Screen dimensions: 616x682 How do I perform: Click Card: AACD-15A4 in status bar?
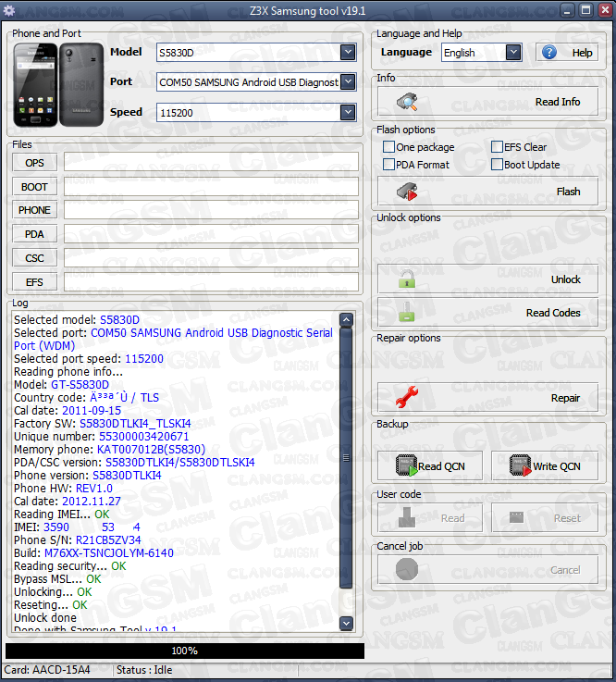click(47, 669)
